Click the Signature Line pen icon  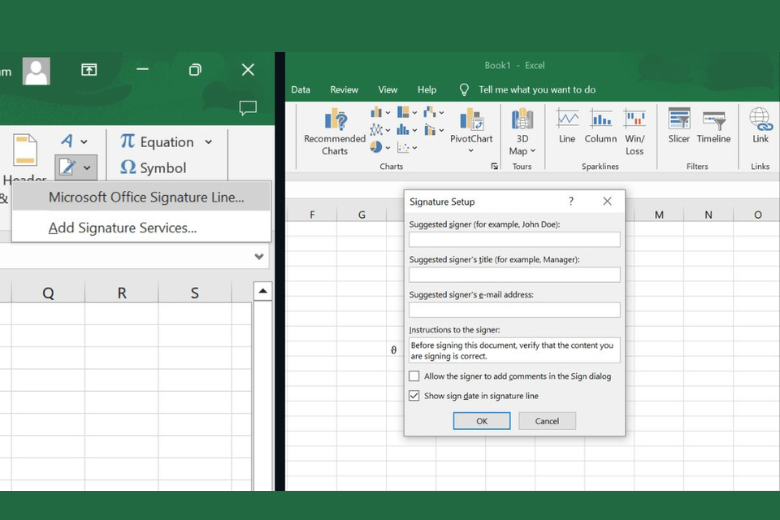[68, 168]
